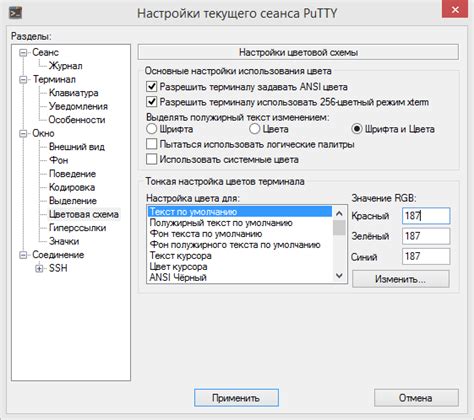Select 'Полужирный текст по умолчанию' list item
Image resolution: width=474 pixels, height=420 pixels.
click(240, 223)
